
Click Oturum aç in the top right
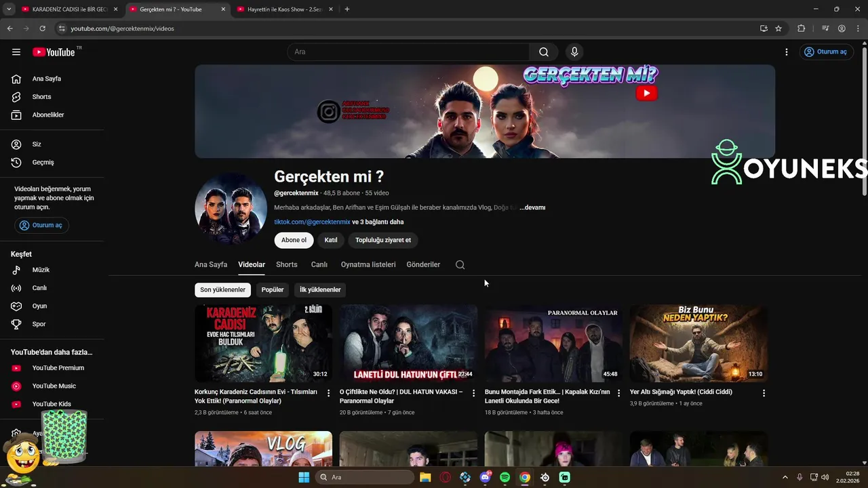[825, 52]
